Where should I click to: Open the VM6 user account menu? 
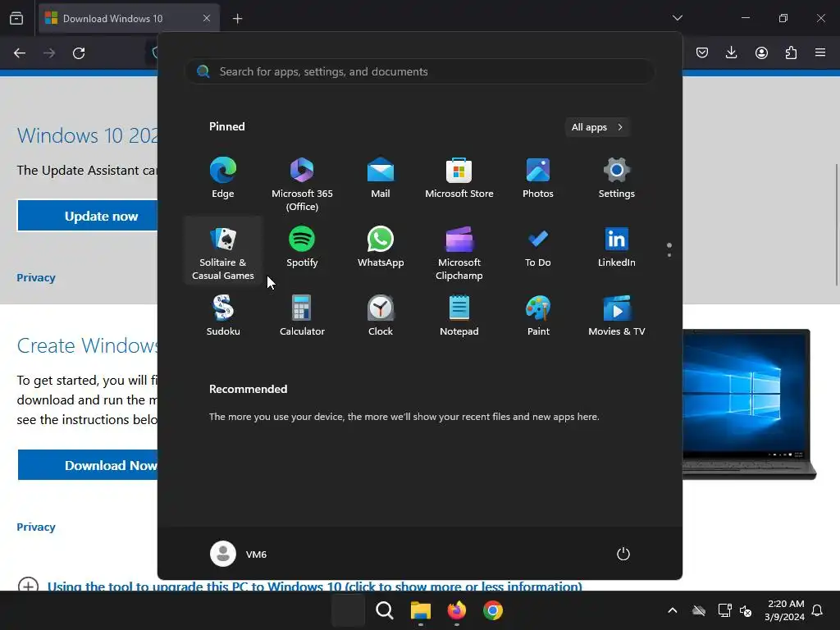[x=239, y=554]
